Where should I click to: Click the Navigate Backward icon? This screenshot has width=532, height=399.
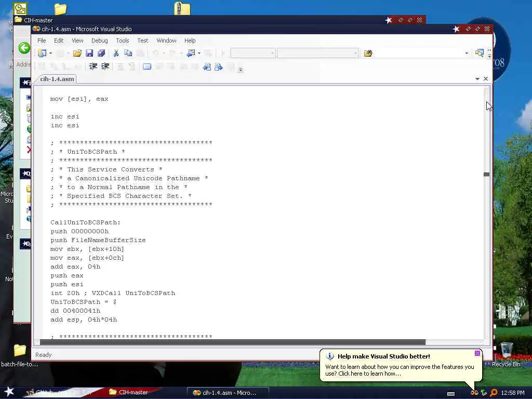click(191, 53)
